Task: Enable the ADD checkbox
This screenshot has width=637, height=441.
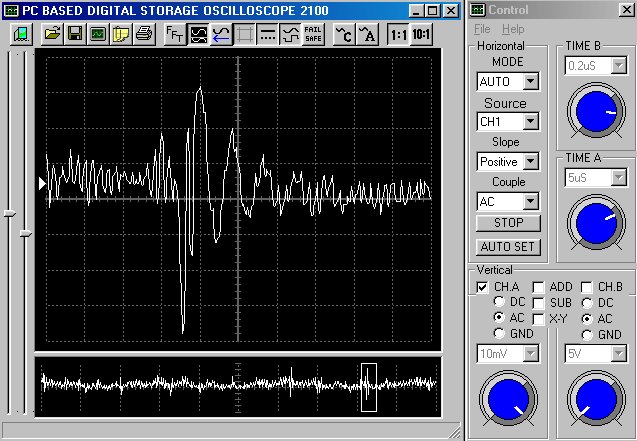Action: [538, 287]
